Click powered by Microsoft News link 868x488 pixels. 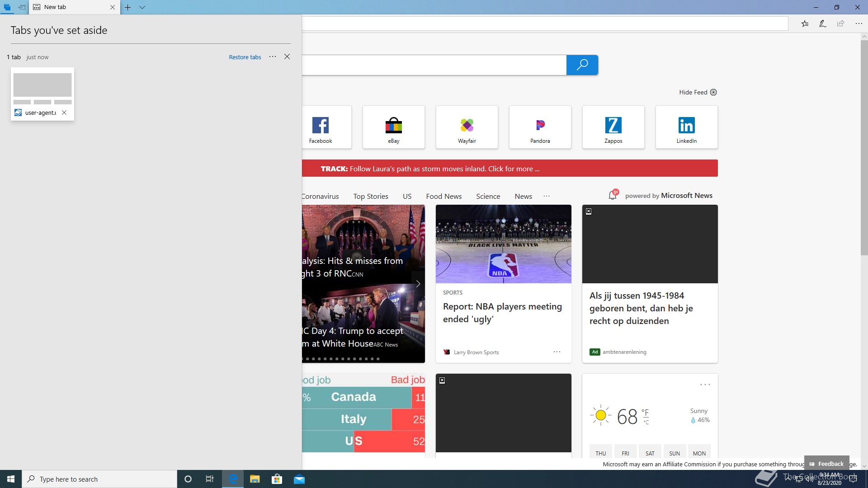pyautogui.click(x=669, y=196)
